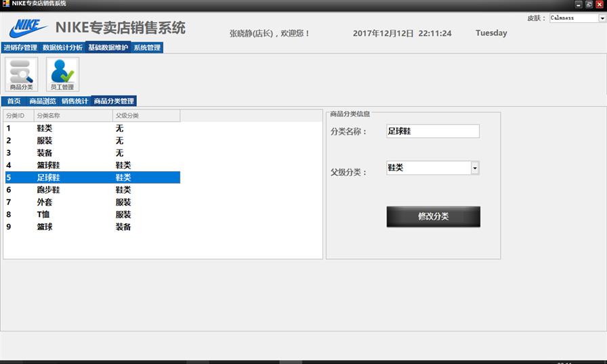Click into the 分类名称 text field
The height and width of the screenshot is (364, 607).
click(x=432, y=131)
